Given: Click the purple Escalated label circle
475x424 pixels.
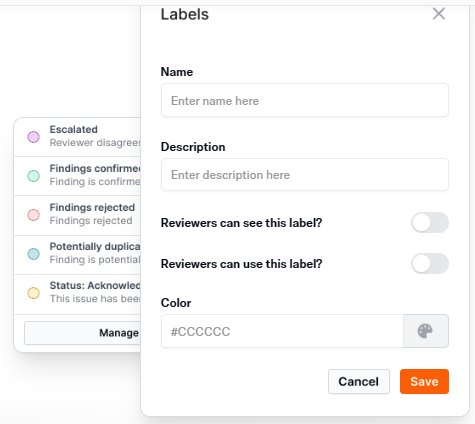Looking at the screenshot, I should pyautogui.click(x=33, y=137).
